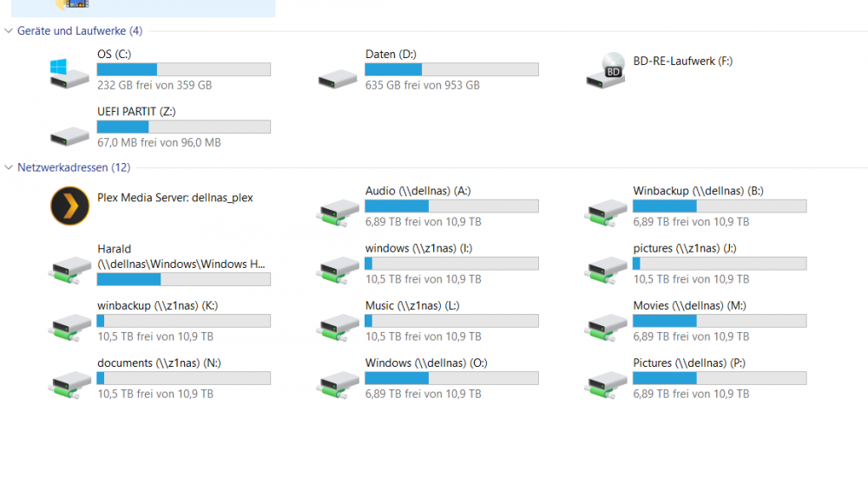The width and height of the screenshot is (868, 477).
Task: Open the Daten (D:) drive icon
Action: 338,79
